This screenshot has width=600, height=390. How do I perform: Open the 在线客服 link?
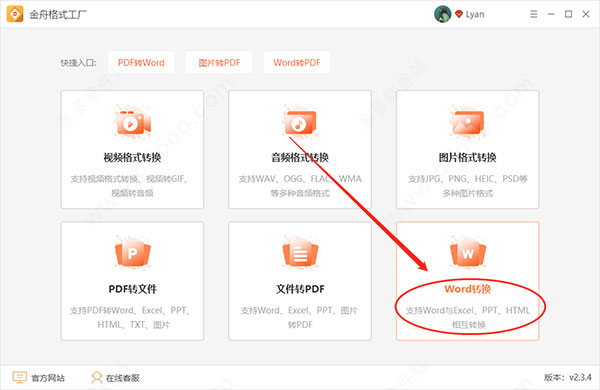pos(122,378)
